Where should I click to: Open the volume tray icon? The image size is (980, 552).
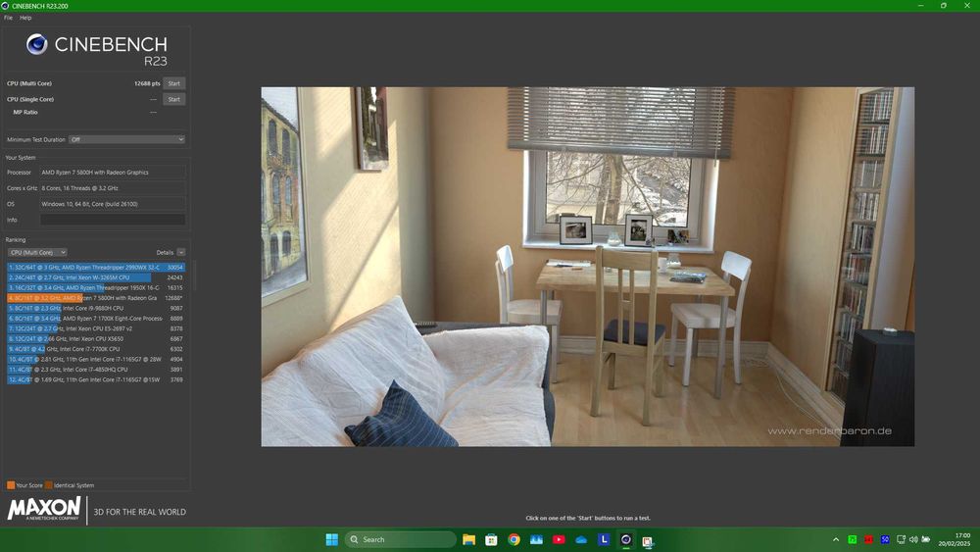[913, 539]
